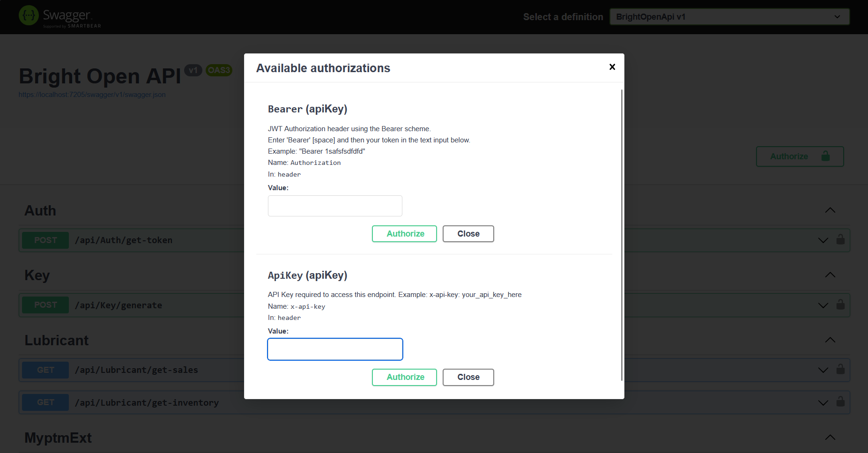The height and width of the screenshot is (453, 868).
Task: Collapse the Lubricant section
Action: coord(830,340)
